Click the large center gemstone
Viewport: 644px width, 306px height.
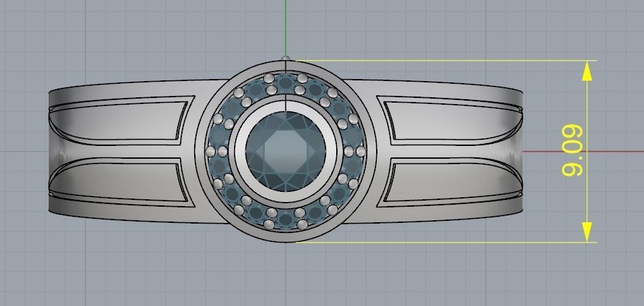point(286,151)
